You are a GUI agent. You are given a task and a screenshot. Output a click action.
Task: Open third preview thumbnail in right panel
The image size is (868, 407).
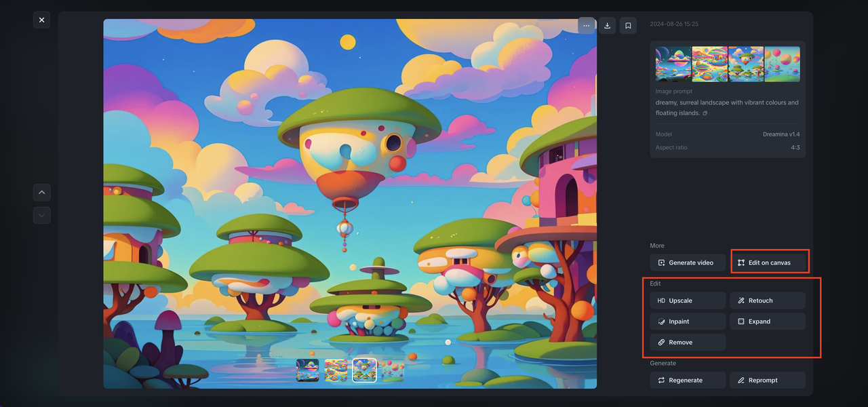tap(746, 64)
